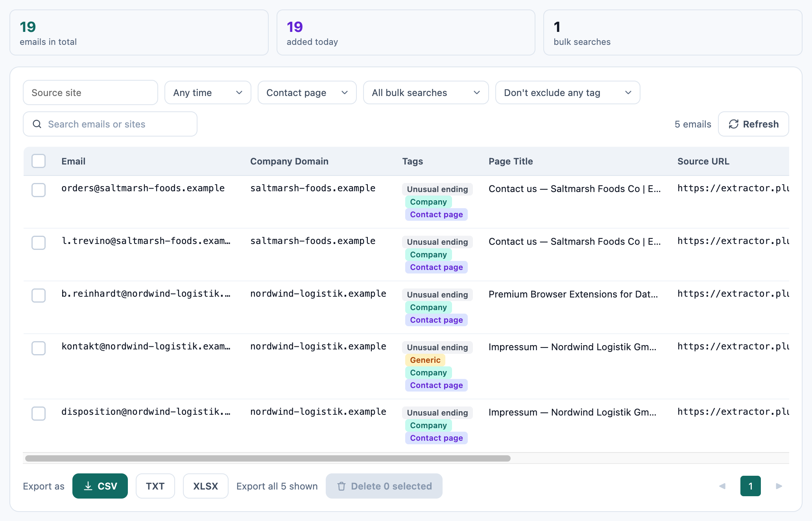This screenshot has height=521, width=812.
Task: Click page title in orders@saltmarsh row
Action: [x=575, y=188]
